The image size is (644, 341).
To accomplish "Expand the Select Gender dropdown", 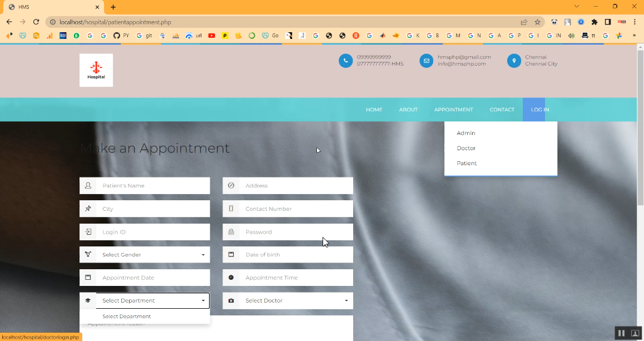I will [152, 255].
